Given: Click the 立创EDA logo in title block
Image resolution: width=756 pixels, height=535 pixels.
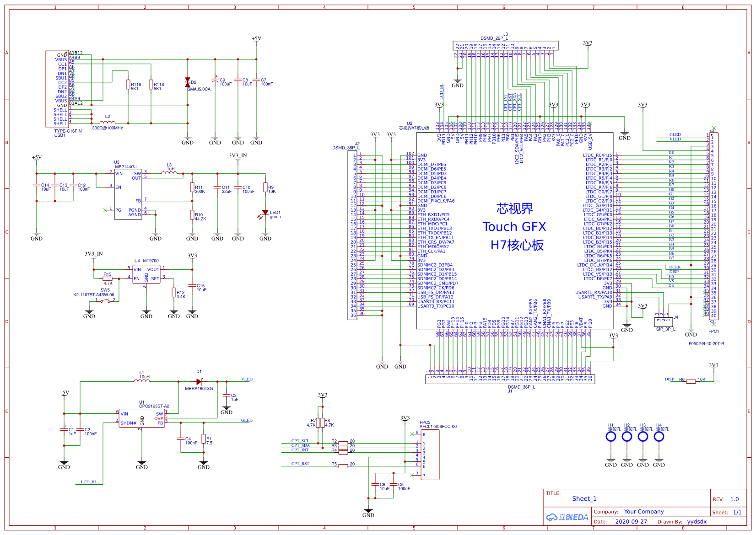Looking at the screenshot, I should pos(567,517).
